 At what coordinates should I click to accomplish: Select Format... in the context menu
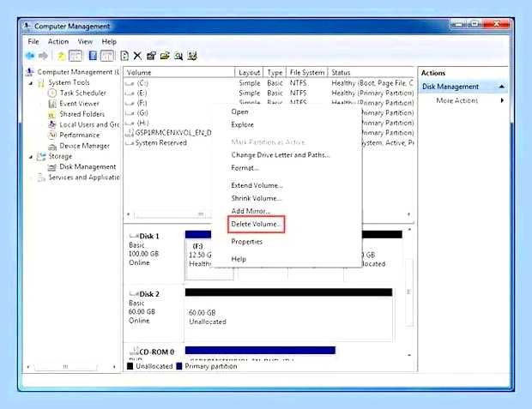(x=245, y=168)
